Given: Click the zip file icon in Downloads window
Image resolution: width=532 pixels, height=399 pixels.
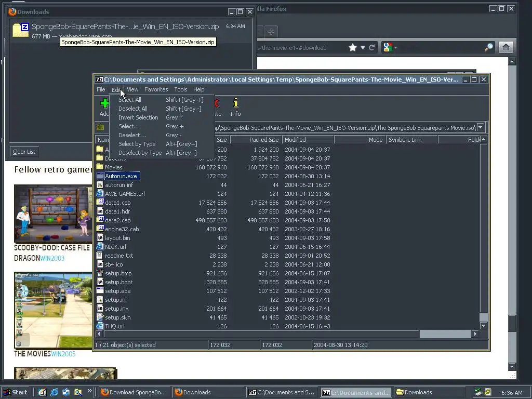Looking at the screenshot, I should click(x=20, y=30).
